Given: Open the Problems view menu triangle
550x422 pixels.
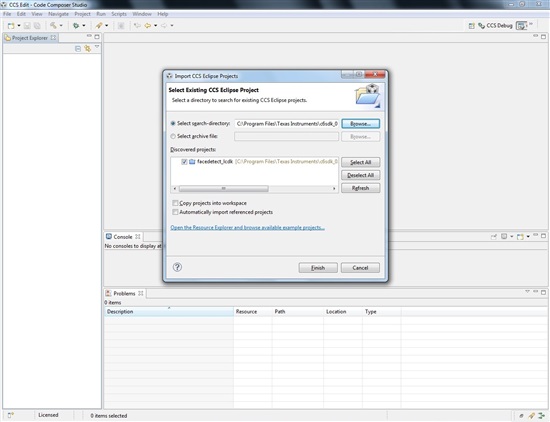Looking at the screenshot, I should click(527, 292).
